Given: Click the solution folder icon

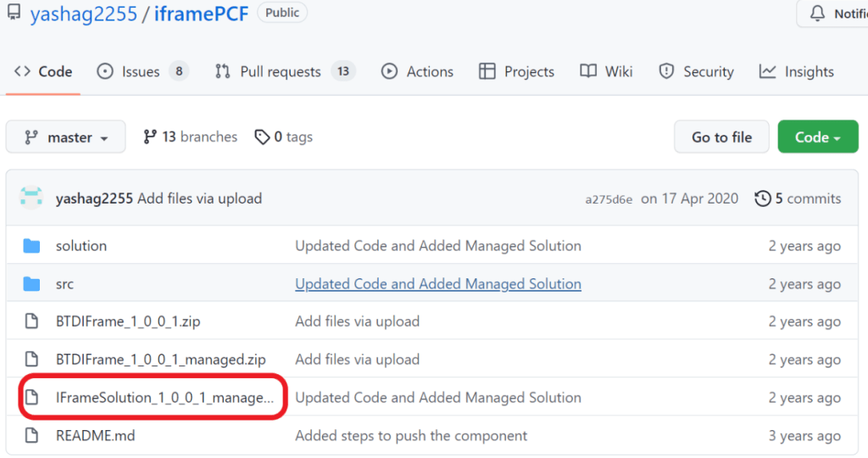Looking at the screenshot, I should pyautogui.click(x=31, y=246).
